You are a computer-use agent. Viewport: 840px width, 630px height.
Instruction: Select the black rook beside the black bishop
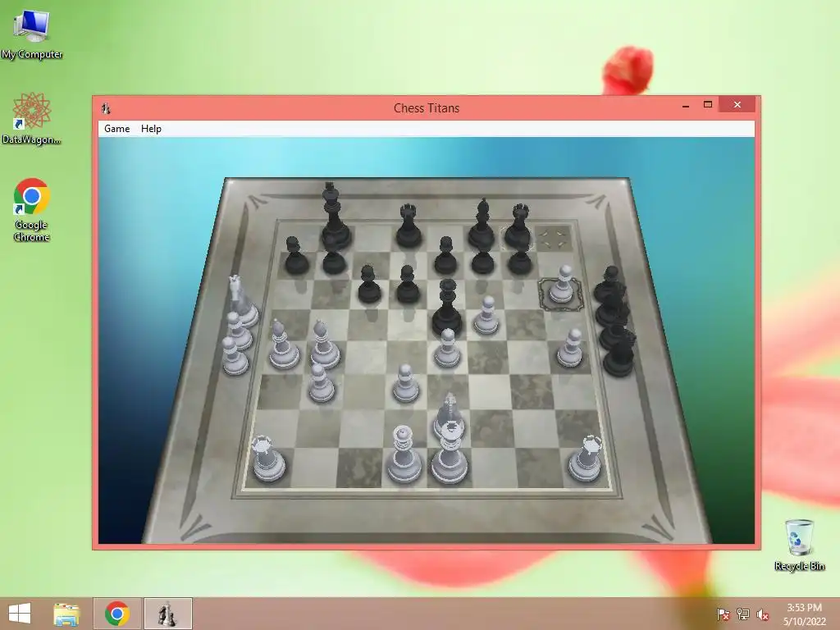point(518,226)
